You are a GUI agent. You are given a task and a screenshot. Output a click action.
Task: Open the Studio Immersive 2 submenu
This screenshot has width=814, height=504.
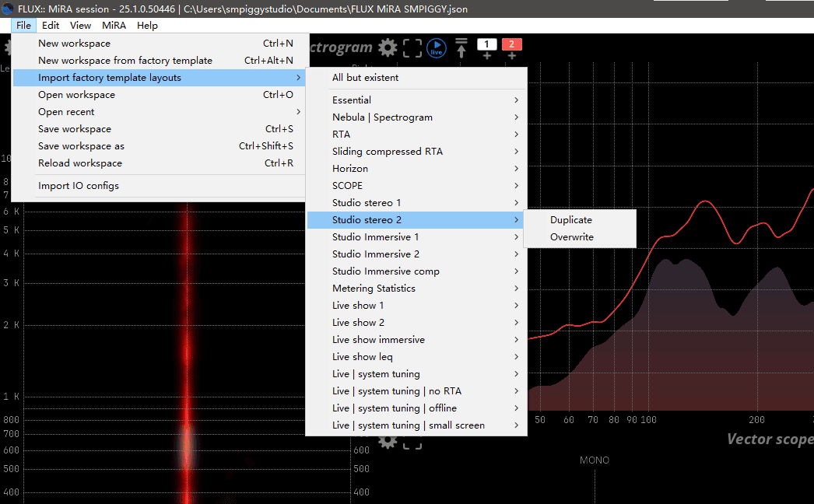tap(416, 254)
